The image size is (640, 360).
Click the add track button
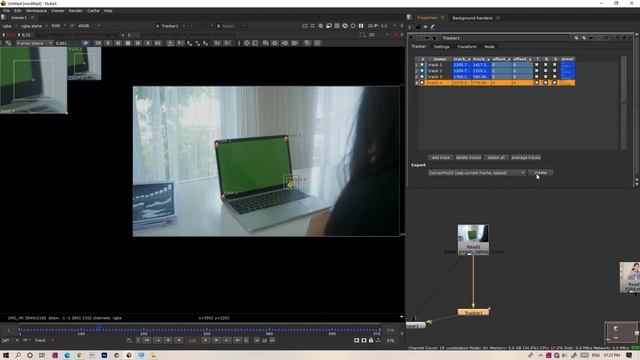[x=441, y=158]
